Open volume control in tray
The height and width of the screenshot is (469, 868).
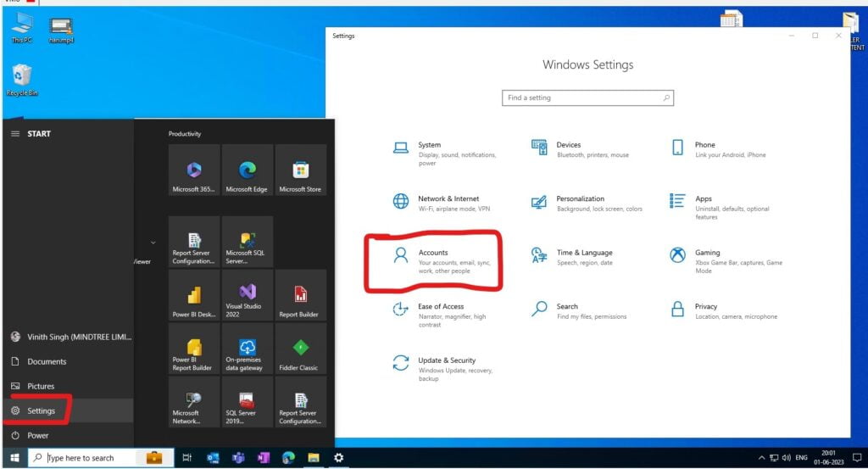[x=786, y=458]
